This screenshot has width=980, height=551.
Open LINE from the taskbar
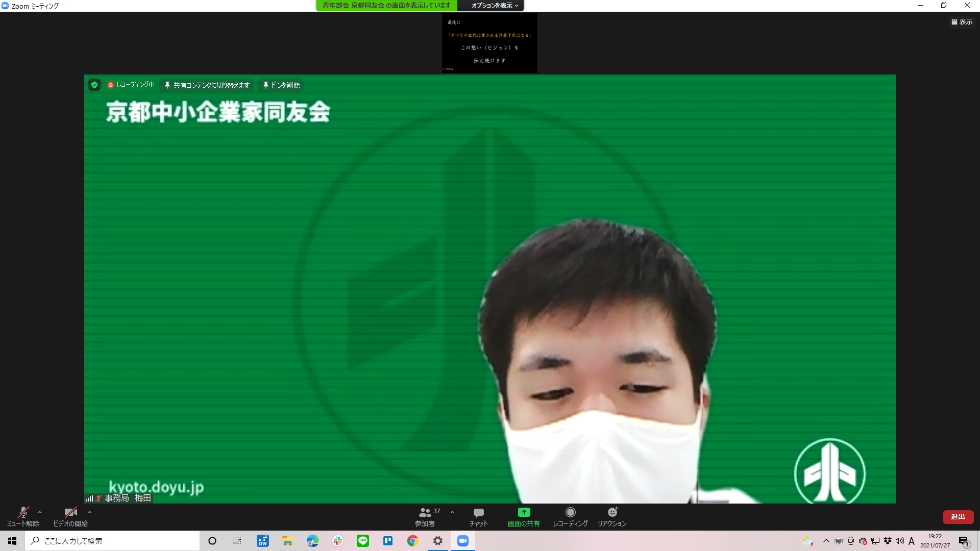(x=363, y=541)
